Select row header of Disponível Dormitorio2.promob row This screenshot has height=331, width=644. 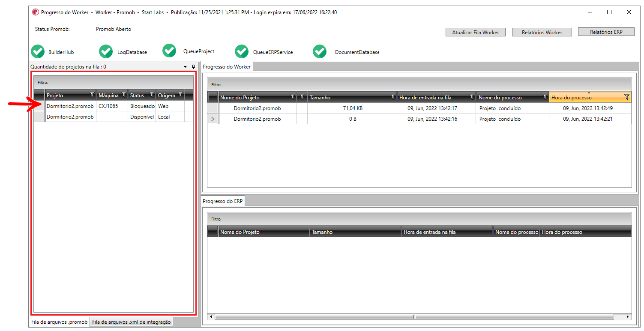tap(39, 116)
